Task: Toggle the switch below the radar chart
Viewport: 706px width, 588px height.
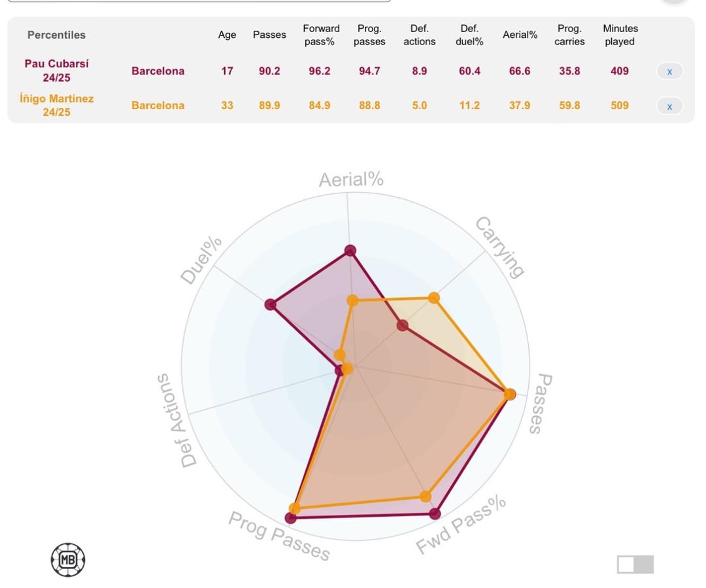Action: coord(635,564)
